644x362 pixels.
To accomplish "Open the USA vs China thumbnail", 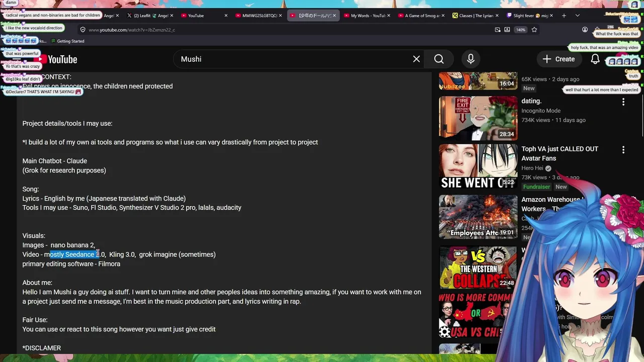I will click(x=475, y=316).
